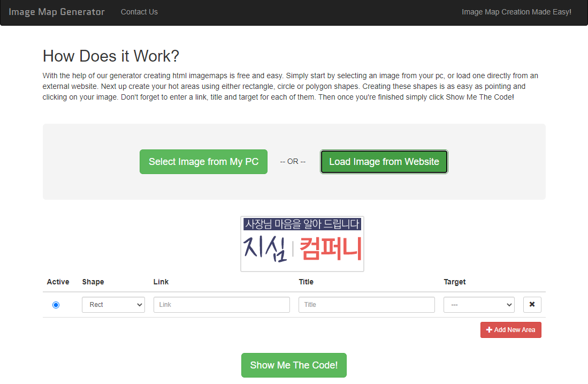Focus the Link input field

[x=222, y=304]
